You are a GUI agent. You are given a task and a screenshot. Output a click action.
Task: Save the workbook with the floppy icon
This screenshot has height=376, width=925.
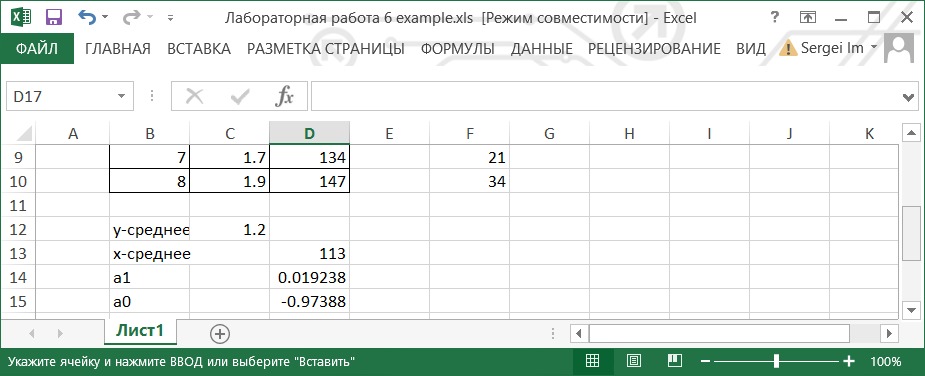[x=54, y=17]
